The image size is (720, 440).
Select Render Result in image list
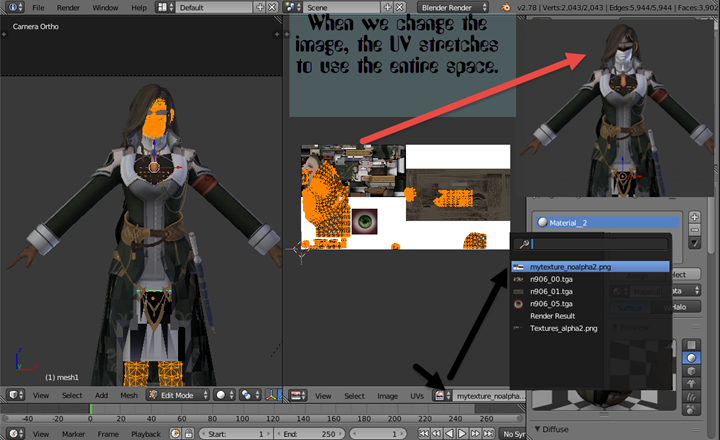[590, 316]
